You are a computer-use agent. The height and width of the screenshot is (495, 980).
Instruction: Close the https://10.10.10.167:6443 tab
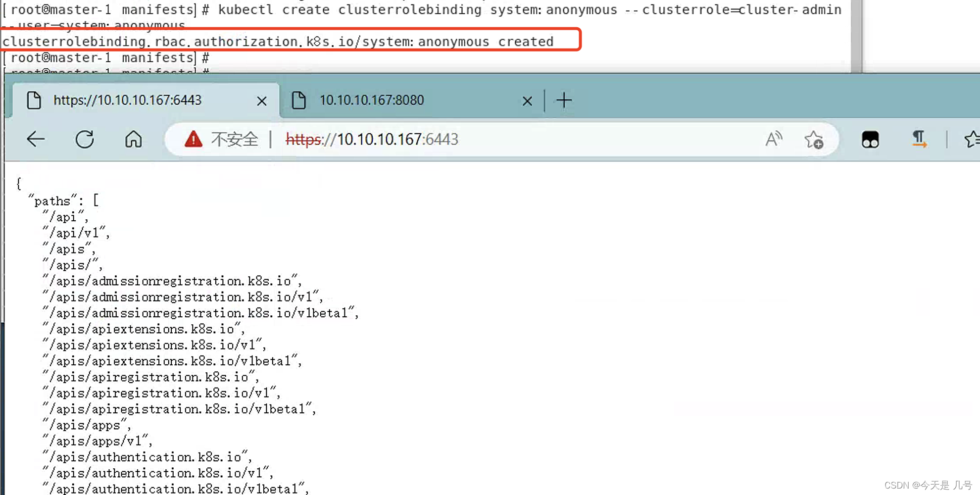point(262,101)
